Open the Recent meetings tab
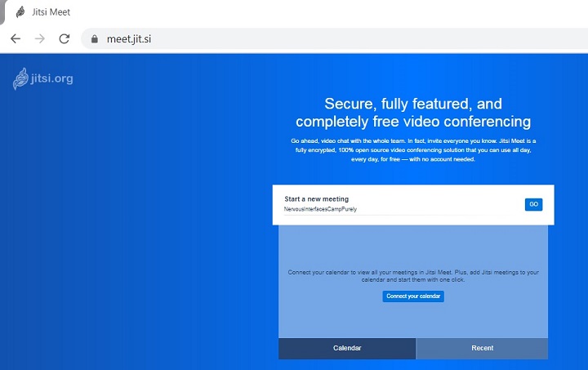This screenshot has height=370, width=588. (482, 348)
